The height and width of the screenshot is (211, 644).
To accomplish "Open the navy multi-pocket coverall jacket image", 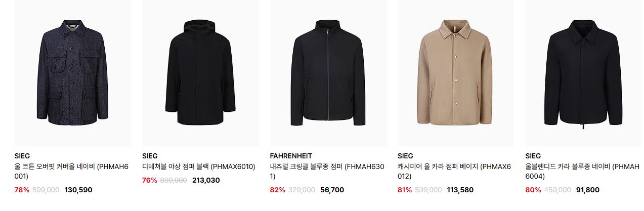I will 73,73.
